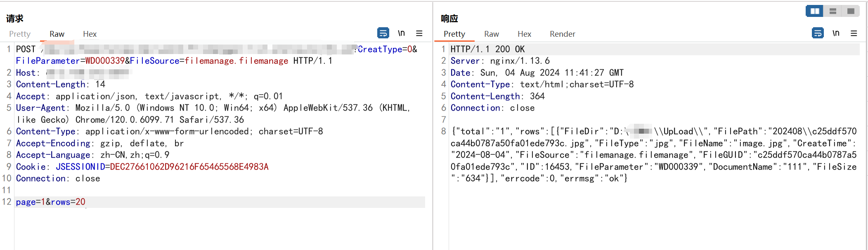Open the response Hex tab
The height and width of the screenshot is (250, 868).
point(524,34)
